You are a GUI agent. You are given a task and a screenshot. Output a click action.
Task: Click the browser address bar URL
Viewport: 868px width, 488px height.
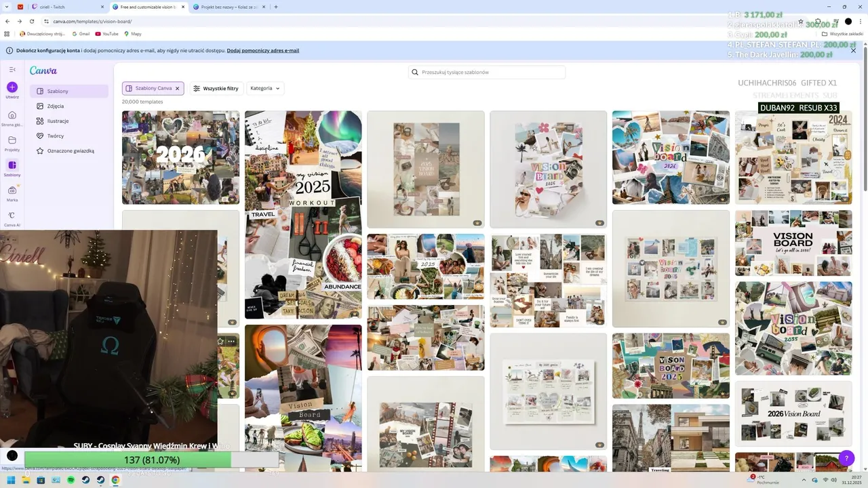pyautogui.click(x=92, y=21)
